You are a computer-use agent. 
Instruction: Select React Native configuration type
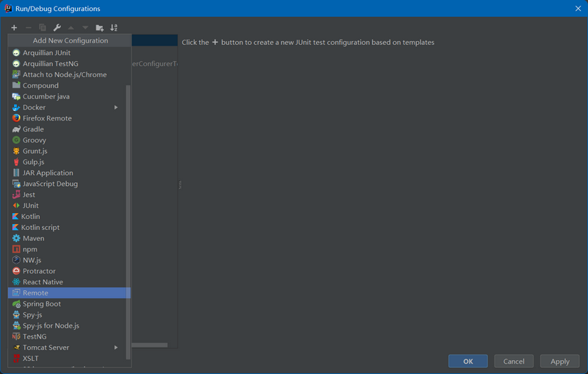coord(69,282)
